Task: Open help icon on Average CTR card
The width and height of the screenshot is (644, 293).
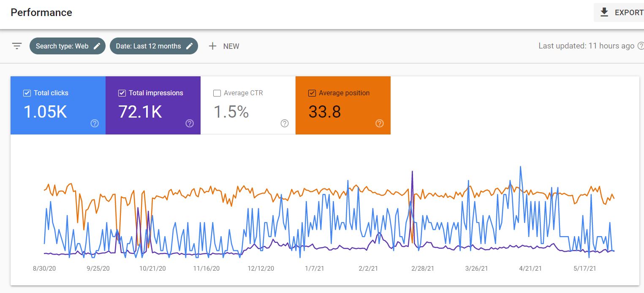Action: click(x=285, y=123)
